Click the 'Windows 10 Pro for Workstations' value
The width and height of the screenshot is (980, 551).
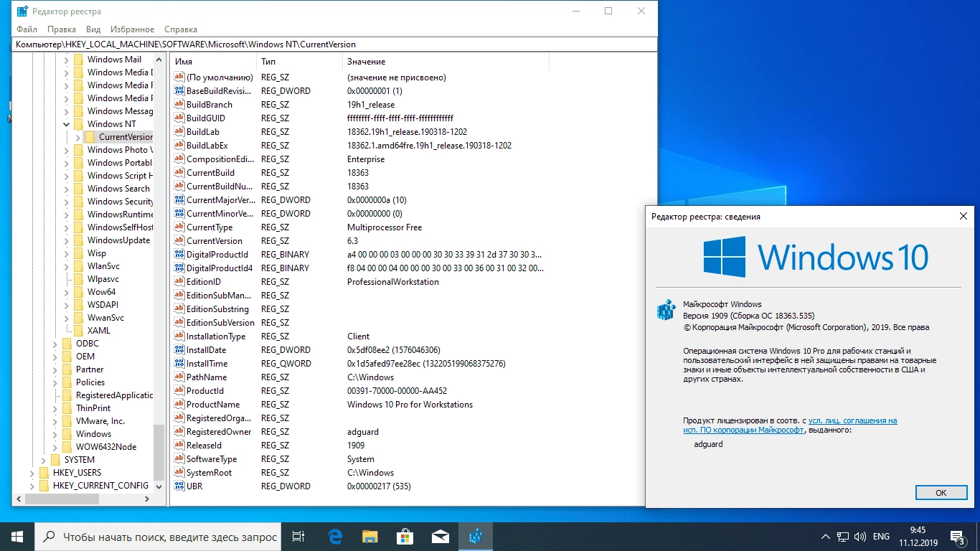(x=410, y=405)
